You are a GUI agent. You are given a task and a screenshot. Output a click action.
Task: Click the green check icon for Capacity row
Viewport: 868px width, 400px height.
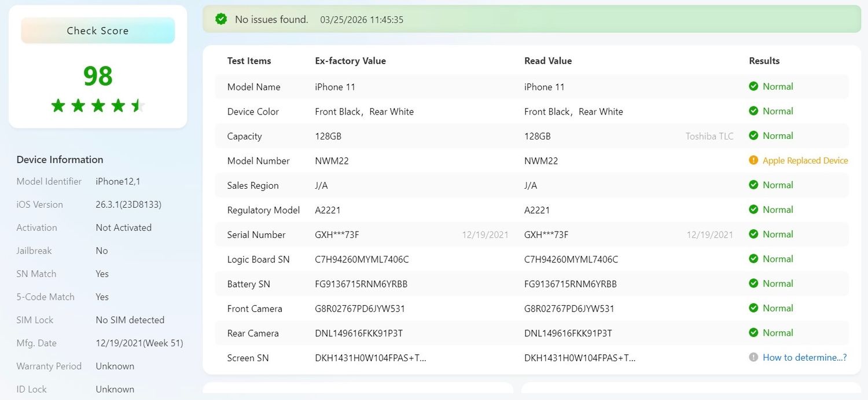coord(753,135)
